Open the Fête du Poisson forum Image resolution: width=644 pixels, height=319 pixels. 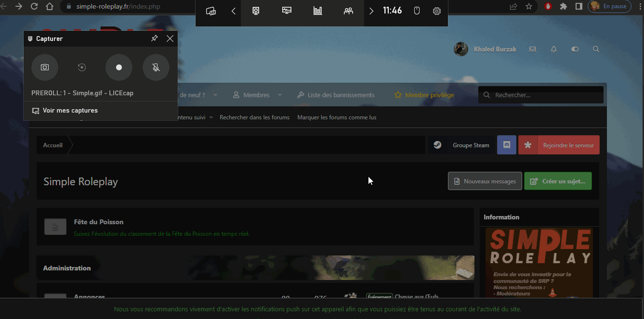99,222
